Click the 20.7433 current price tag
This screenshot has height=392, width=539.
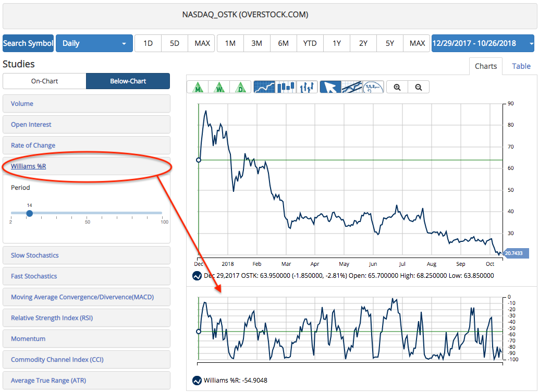tap(516, 253)
